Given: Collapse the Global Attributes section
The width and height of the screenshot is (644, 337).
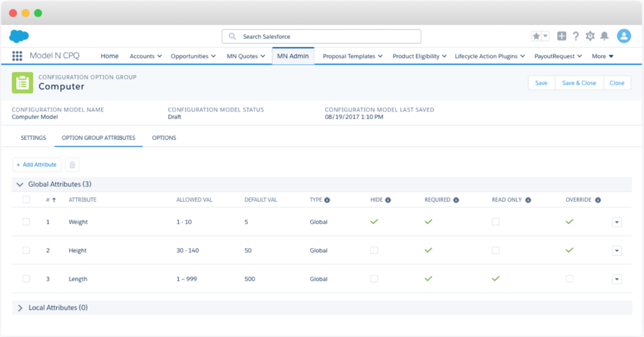Looking at the screenshot, I should coord(20,185).
